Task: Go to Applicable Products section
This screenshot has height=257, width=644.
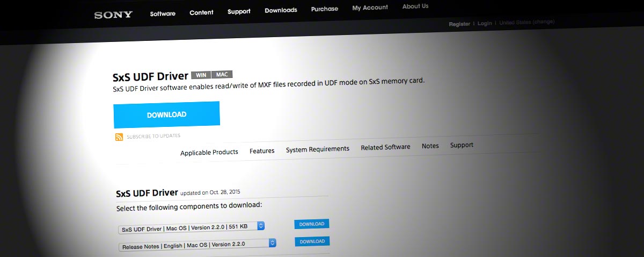Action: [x=209, y=152]
